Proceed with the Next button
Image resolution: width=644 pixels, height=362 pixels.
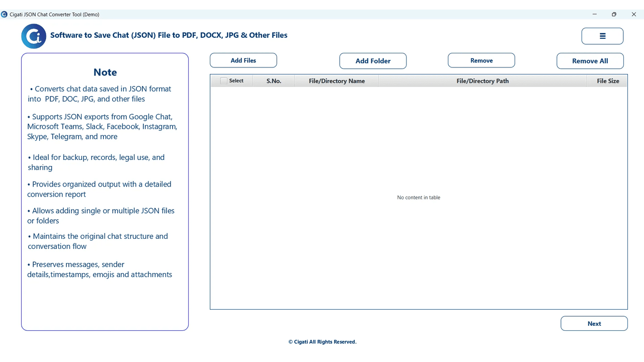[x=594, y=324]
